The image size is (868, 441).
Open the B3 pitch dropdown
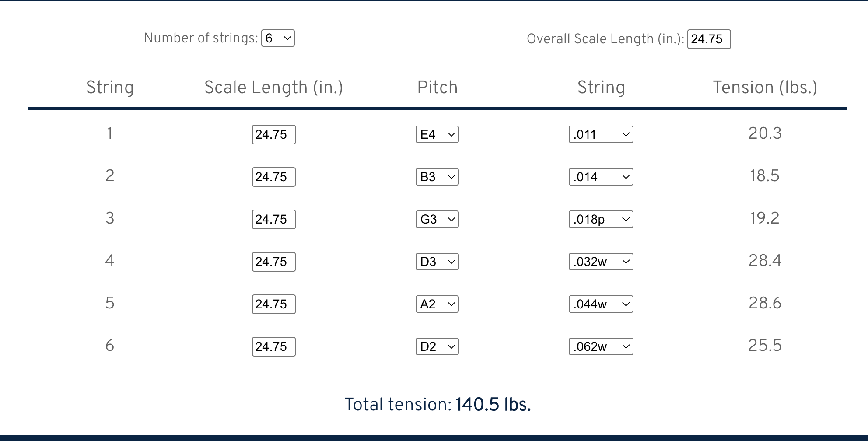pos(437,177)
